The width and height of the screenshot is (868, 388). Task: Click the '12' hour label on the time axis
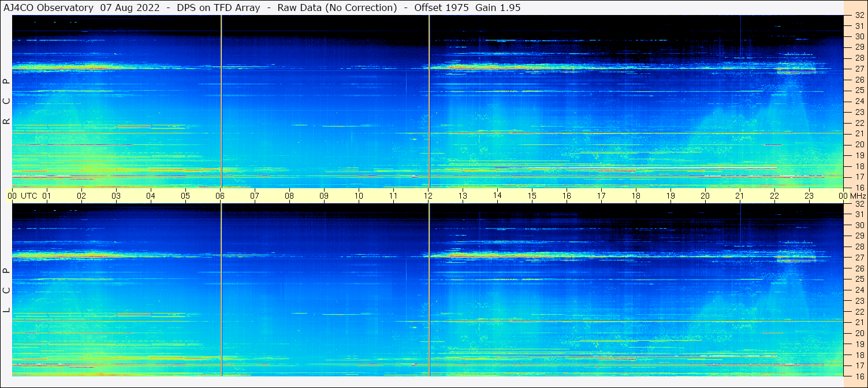[x=428, y=196]
